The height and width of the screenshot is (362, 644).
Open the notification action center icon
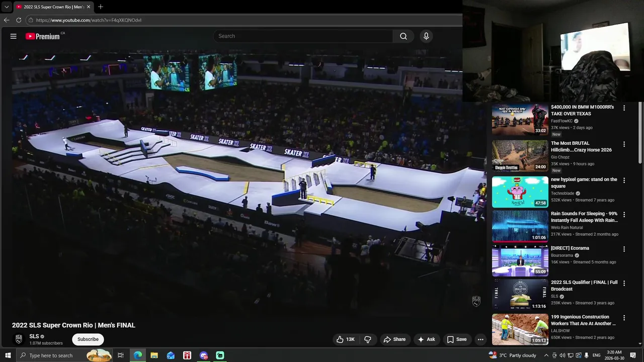click(633, 355)
